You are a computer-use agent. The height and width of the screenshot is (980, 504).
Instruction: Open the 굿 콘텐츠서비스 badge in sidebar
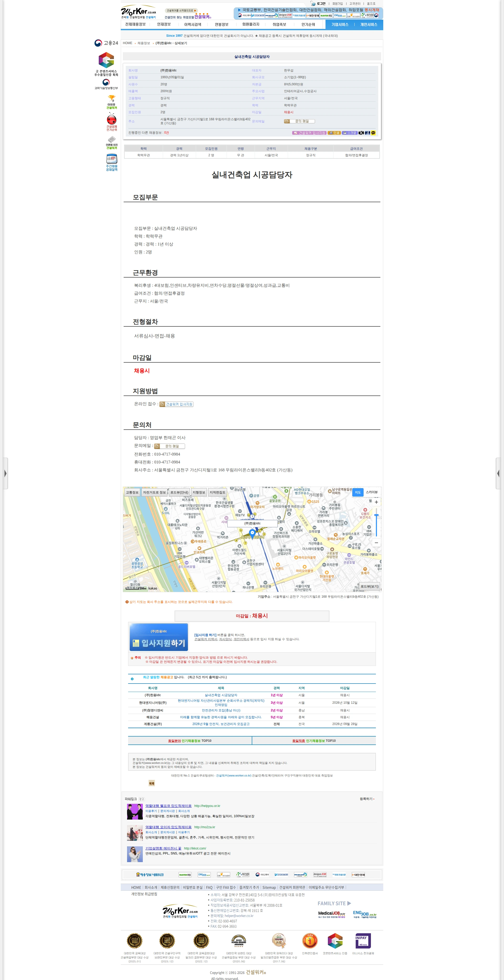pos(106,64)
